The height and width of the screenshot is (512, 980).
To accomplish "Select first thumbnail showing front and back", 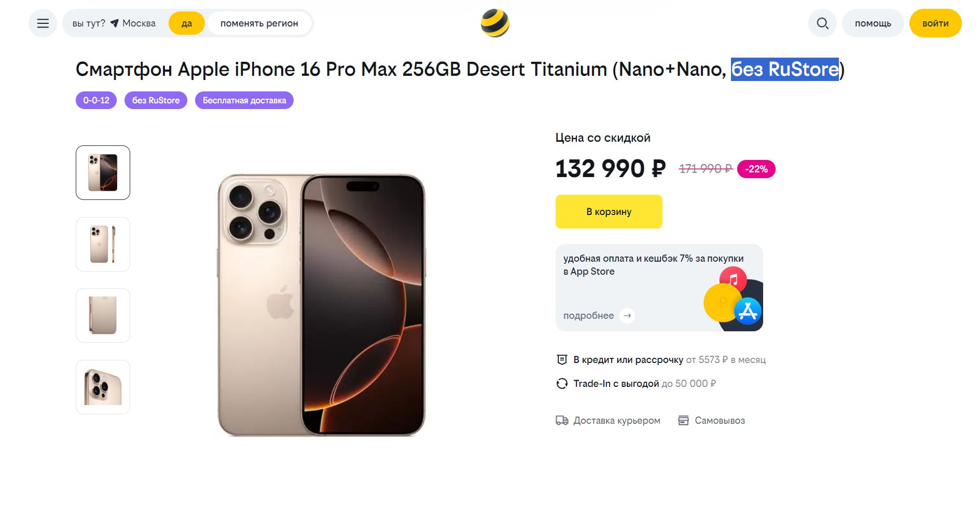I will 103,173.
